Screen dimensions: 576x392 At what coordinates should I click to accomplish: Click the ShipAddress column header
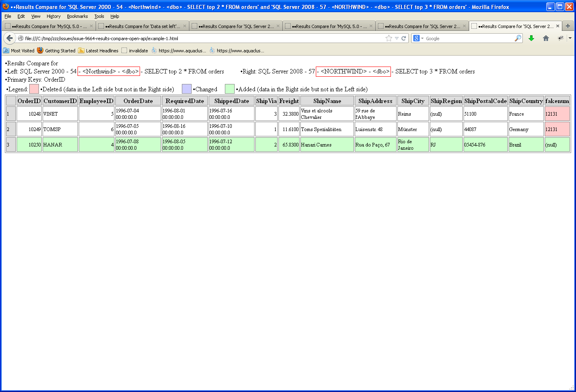(x=375, y=101)
